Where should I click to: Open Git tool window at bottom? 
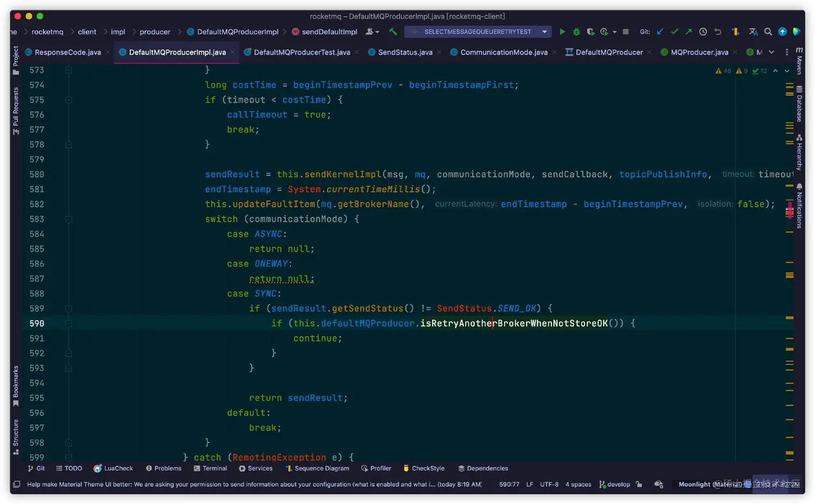click(x=36, y=468)
